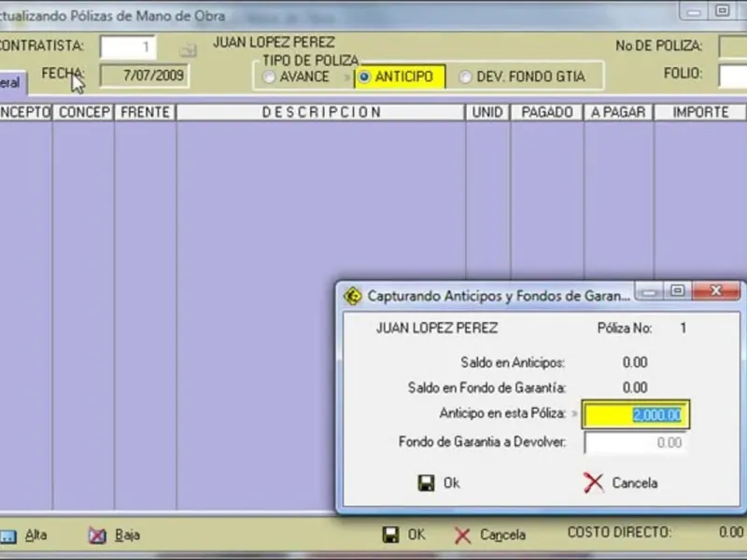Click the red X Cancela icon in main window
The image size is (747, 560).
coord(462,536)
